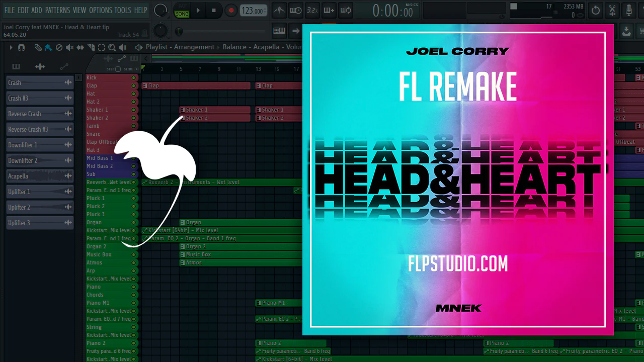Open the Piano M1 clip menu
The image size is (644, 362).
coord(259,303)
